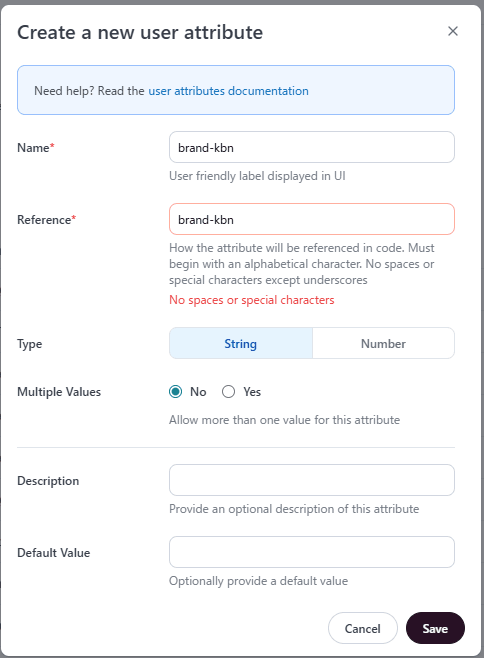This screenshot has width=484, height=658.
Task: Choose Yes for Multiple Values
Action: pyautogui.click(x=228, y=392)
